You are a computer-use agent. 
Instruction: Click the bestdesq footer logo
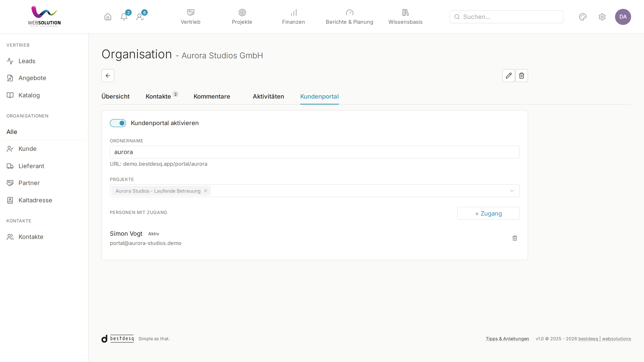click(118, 338)
